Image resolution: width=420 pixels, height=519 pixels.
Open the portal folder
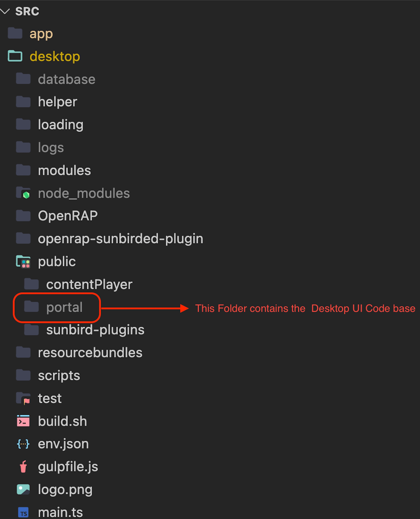click(x=64, y=307)
